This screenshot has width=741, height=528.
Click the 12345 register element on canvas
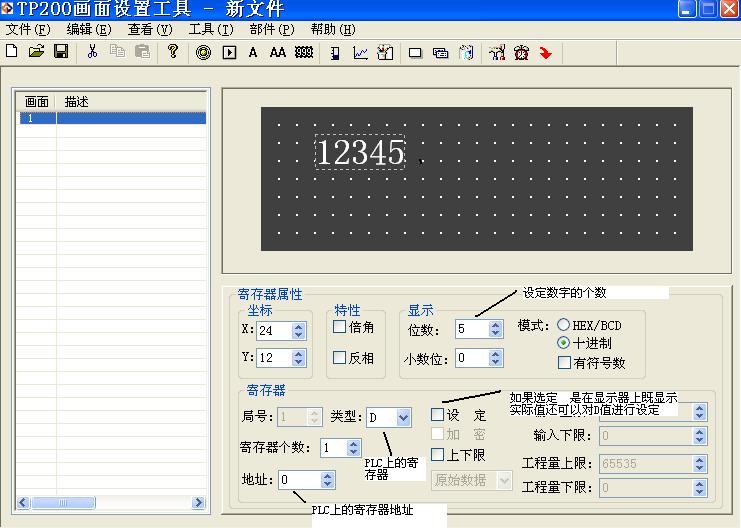coord(360,153)
